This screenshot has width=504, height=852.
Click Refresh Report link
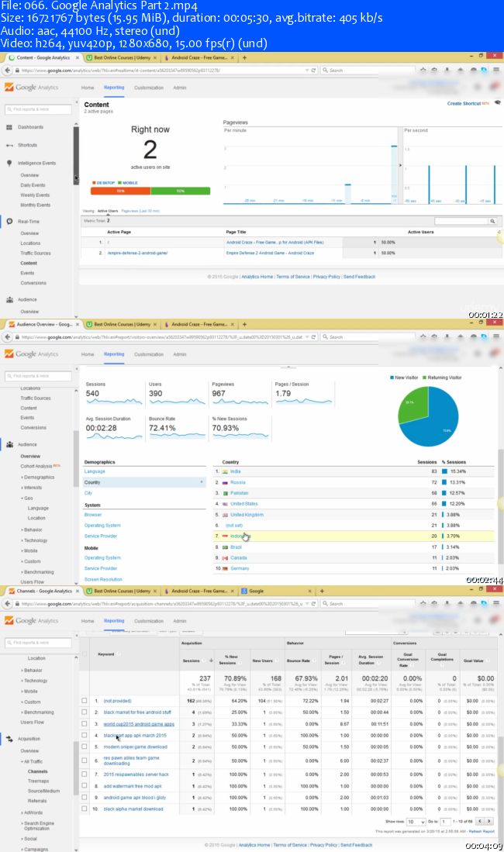(482, 831)
